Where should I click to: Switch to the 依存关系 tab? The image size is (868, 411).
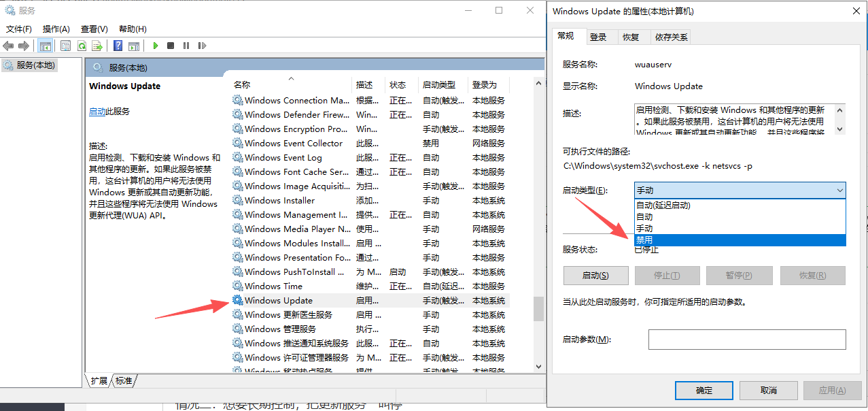(671, 37)
